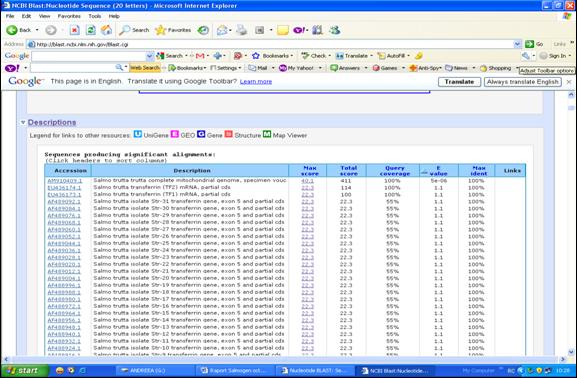Open the Tools menu
The width and height of the screenshot is (577, 378).
(95, 16)
